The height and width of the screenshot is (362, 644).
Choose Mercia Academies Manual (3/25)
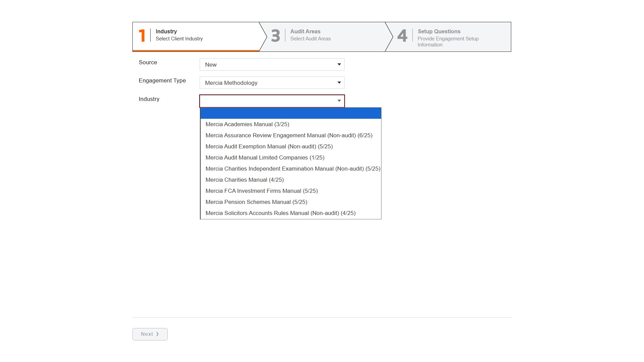pyautogui.click(x=247, y=124)
